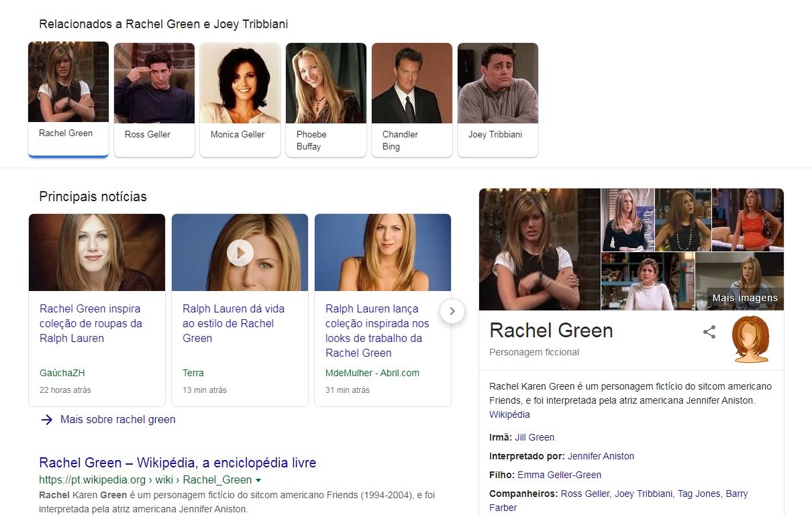Click Mais imagens on the image grid
Screen dimensions: 812x515
pos(745,298)
